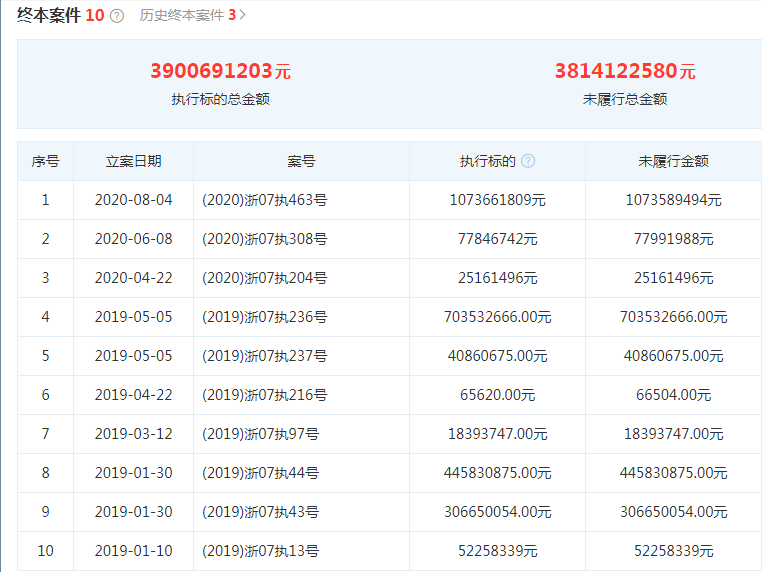Click filing date 2020-08-04
This screenshot has height=572, width=762.
tap(134, 200)
